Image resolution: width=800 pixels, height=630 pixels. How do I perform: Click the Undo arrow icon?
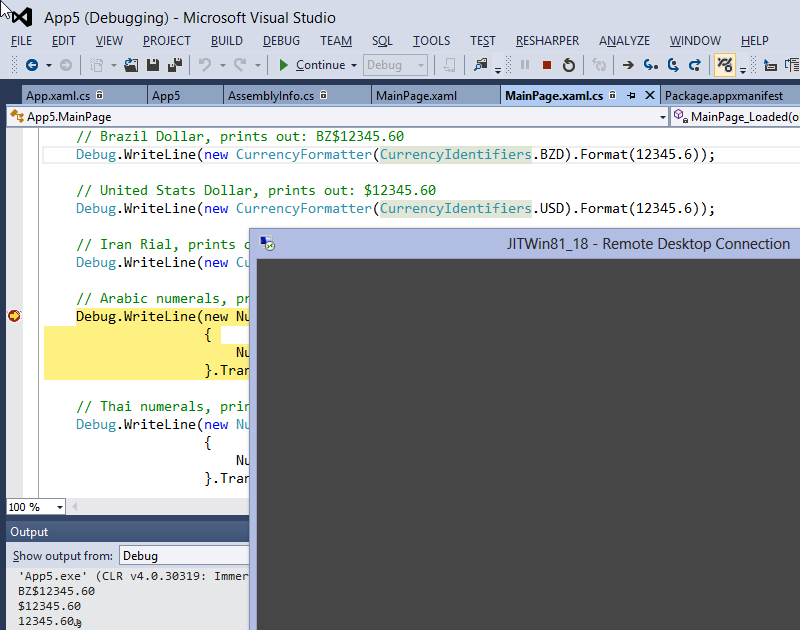pyautogui.click(x=205, y=65)
